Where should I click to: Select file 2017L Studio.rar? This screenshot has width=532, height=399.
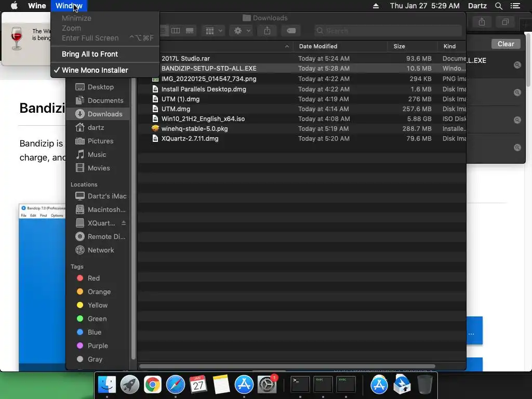pos(185,59)
